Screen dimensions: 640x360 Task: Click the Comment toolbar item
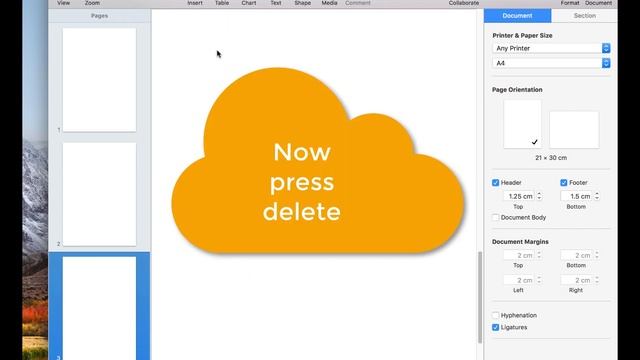click(x=358, y=3)
